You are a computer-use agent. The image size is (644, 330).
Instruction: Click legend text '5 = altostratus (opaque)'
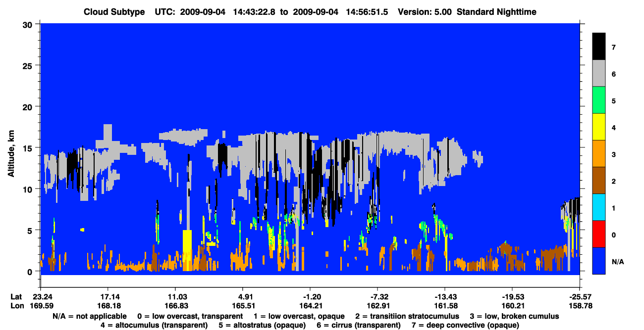tap(262, 325)
